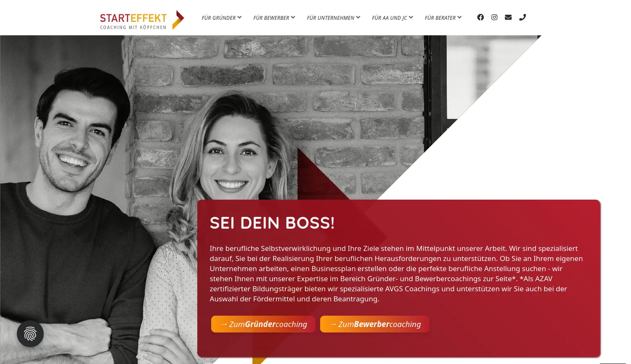Expand the Für Unternehmen chevron
Viewport: 631px width, 364px height.
click(x=358, y=17)
